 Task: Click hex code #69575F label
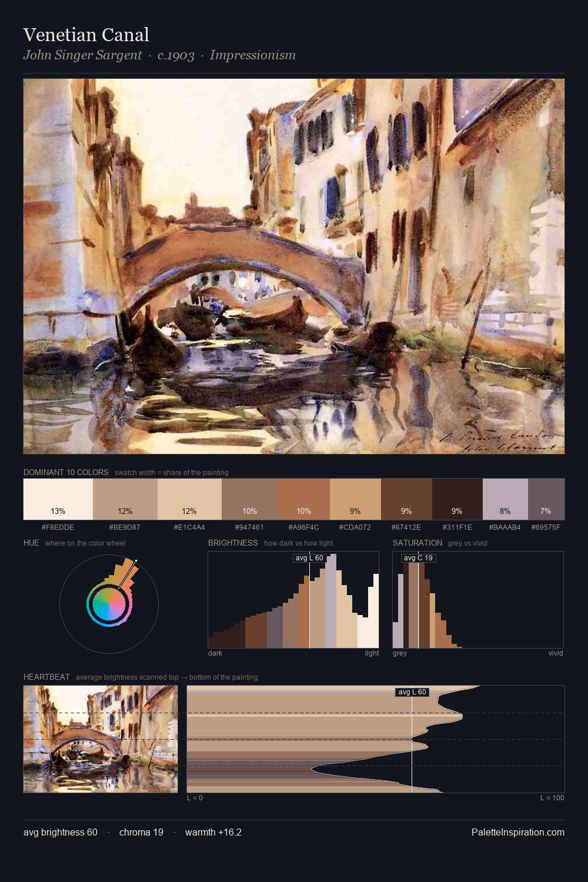click(546, 527)
